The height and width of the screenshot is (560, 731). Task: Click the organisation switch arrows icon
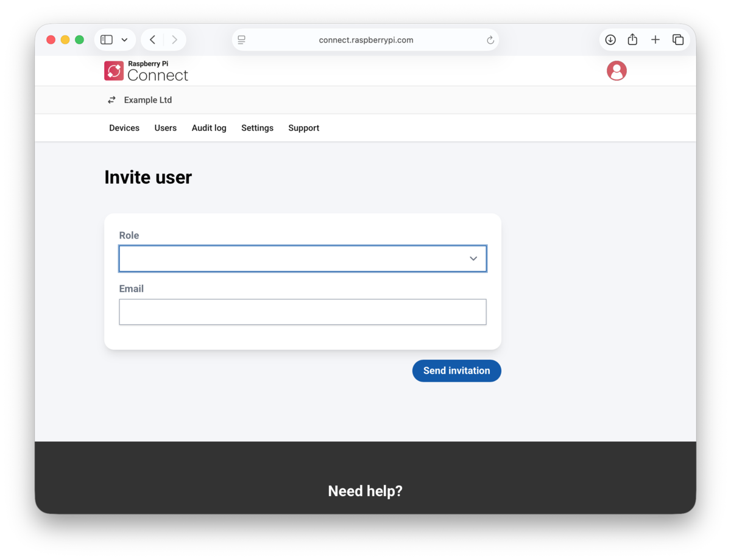tap(111, 100)
